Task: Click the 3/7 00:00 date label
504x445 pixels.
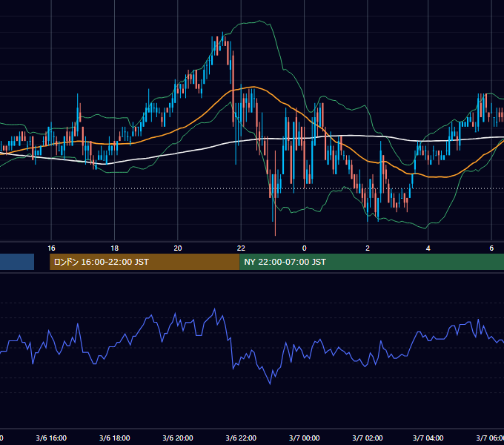Action: pyautogui.click(x=305, y=438)
